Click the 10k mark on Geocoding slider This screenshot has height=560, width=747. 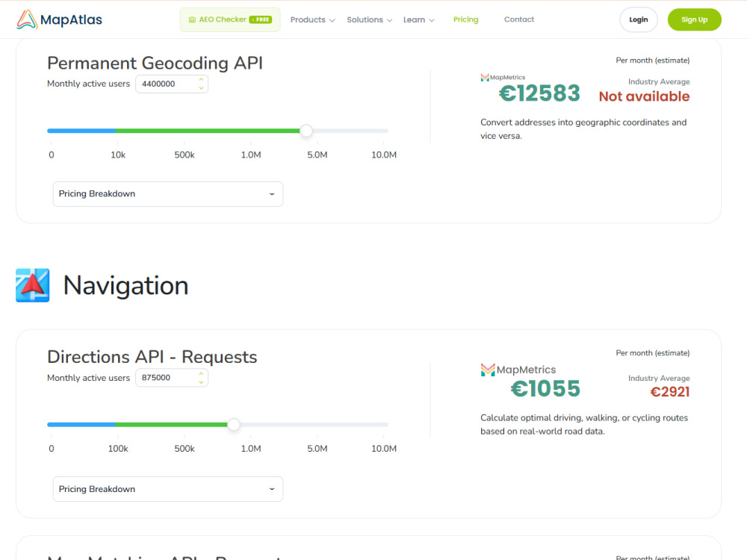[x=118, y=155]
